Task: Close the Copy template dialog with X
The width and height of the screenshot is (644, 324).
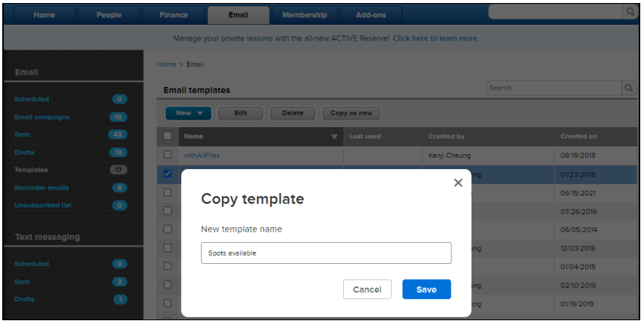Action: tap(458, 183)
